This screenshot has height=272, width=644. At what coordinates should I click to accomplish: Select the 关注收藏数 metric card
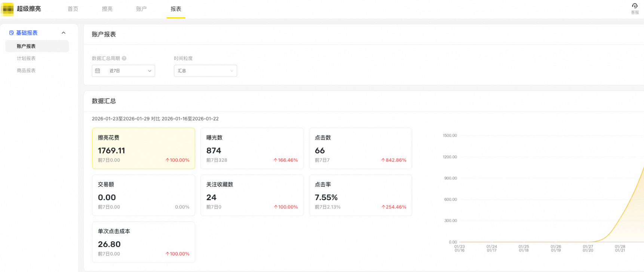click(x=252, y=195)
